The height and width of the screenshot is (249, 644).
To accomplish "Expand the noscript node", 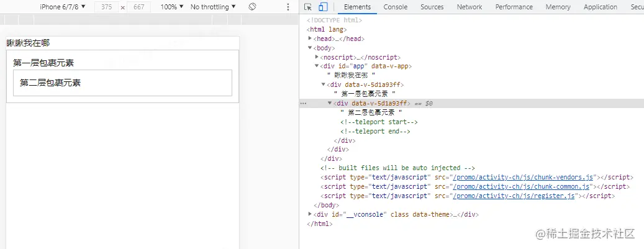I will pos(317,57).
